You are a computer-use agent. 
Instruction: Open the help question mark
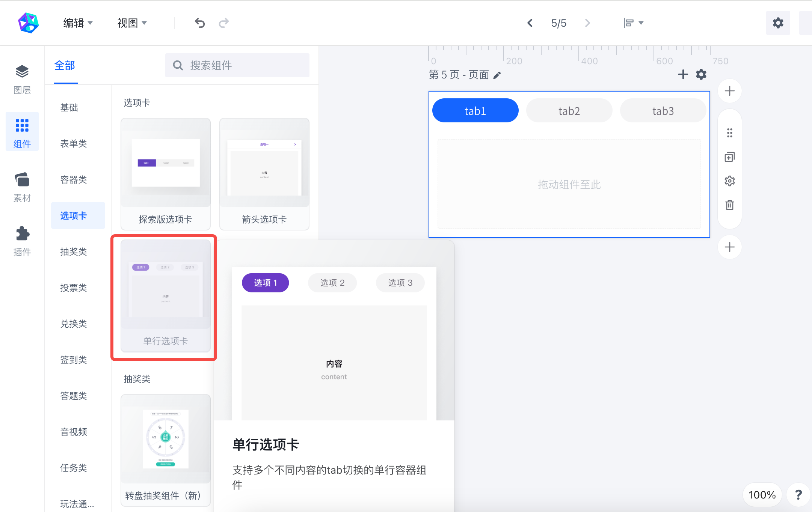click(x=798, y=495)
